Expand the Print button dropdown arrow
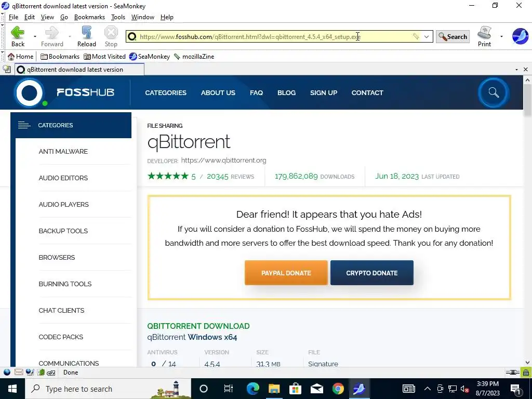The width and height of the screenshot is (532, 399). click(x=501, y=36)
